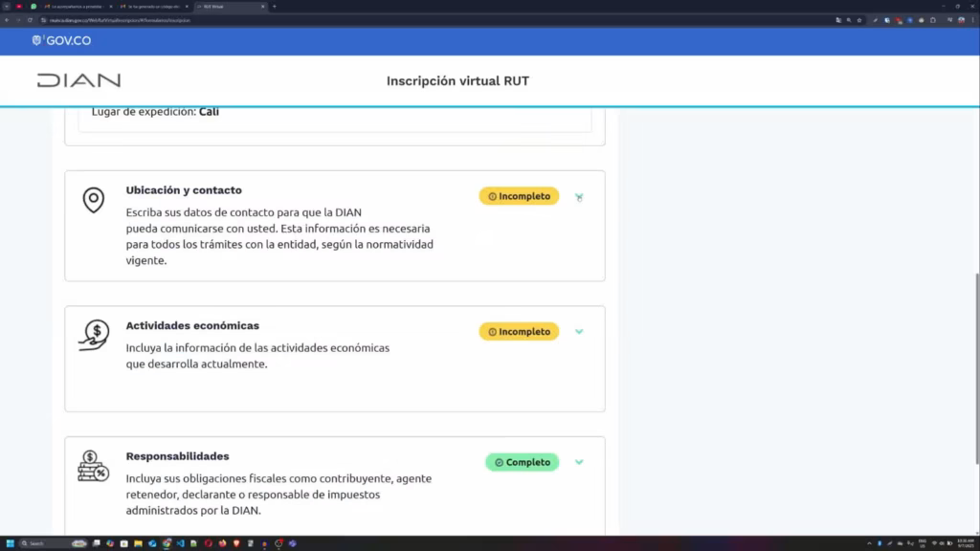This screenshot has height=551, width=980.
Task: Open Chrome from the taskbar
Action: (x=167, y=543)
